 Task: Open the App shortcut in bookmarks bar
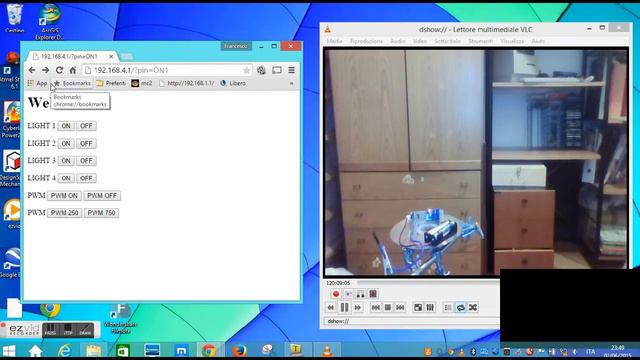pos(37,83)
